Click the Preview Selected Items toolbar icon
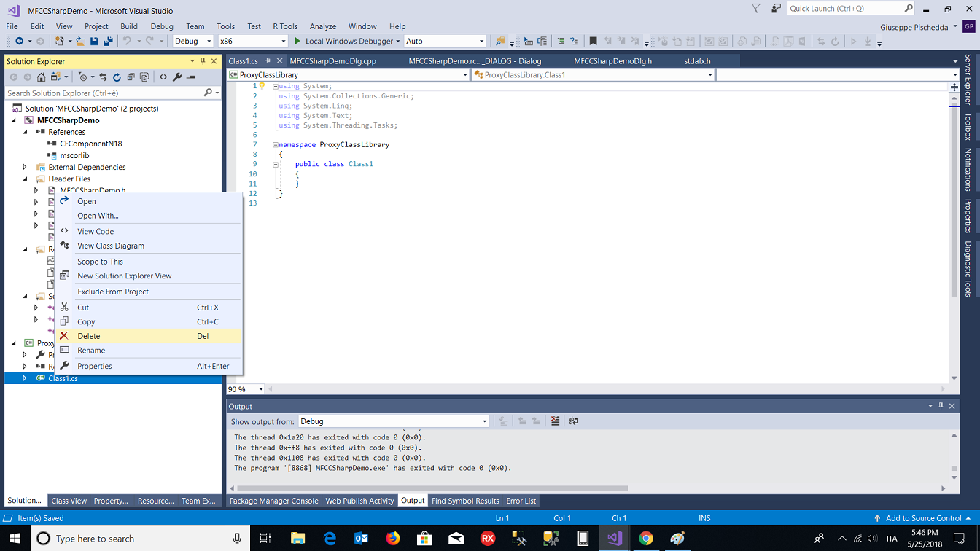 (x=191, y=77)
